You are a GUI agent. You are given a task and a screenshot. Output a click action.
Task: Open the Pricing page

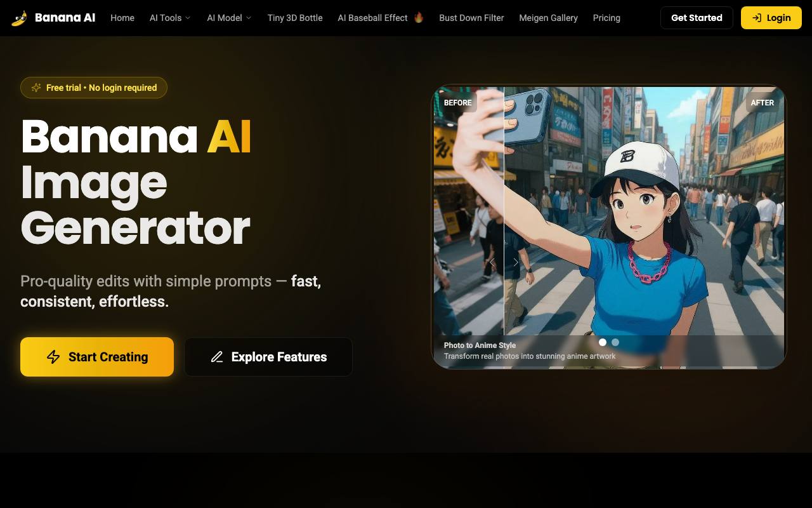tap(606, 18)
